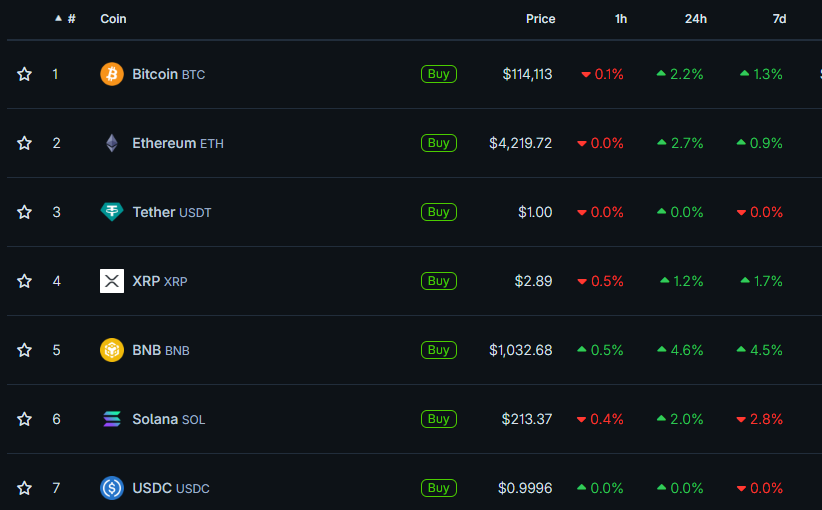Sort coins by the Price column header
This screenshot has width=822, height=510.
click(x=541, y=19)
